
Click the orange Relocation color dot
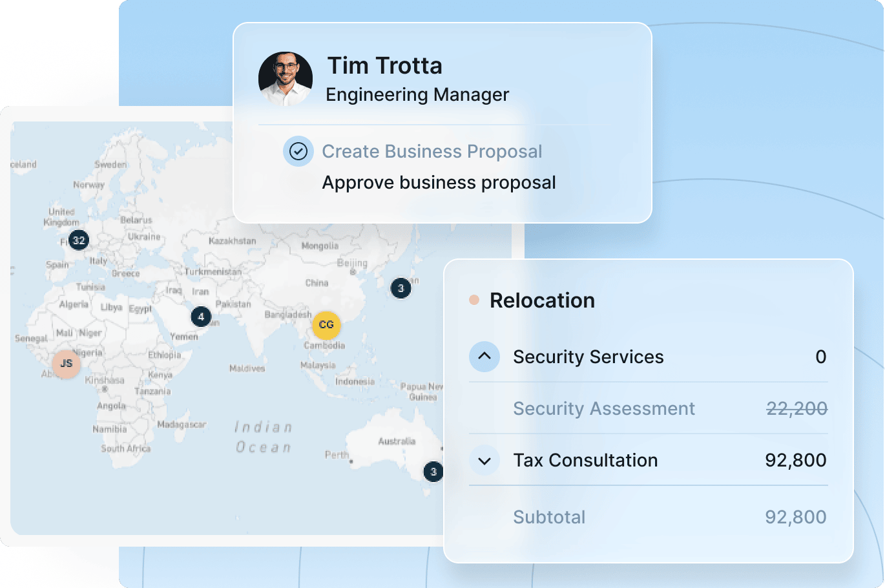coord(474,300)
